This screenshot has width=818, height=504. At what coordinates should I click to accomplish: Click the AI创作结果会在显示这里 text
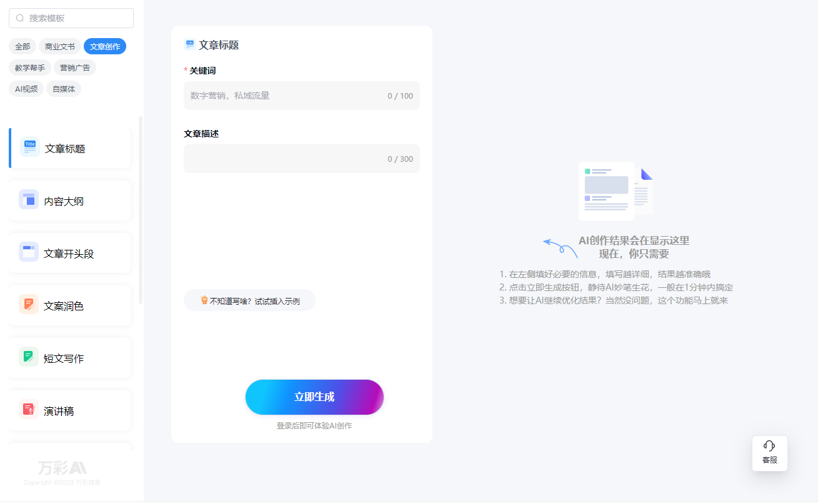tap(634, 240)
